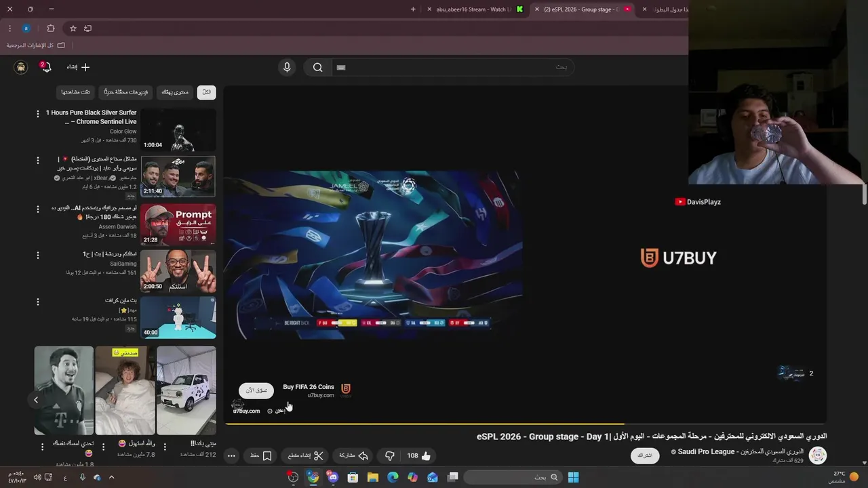This screenshot has height=488, width=868.
Task: Open options for xBear podcast video
Action: coord(38,160)
